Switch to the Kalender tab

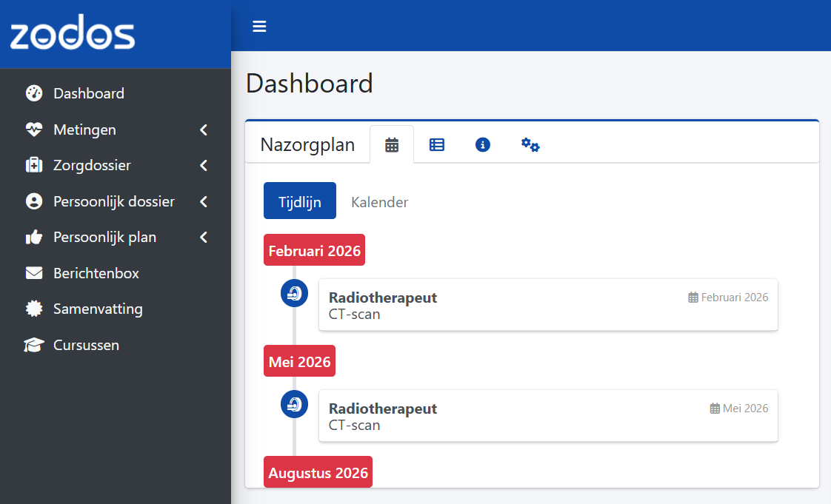tap(379, 202)
